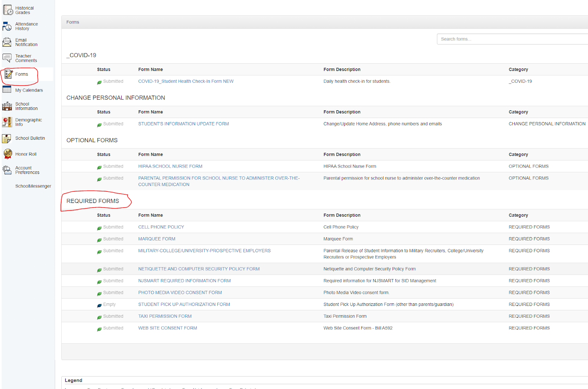Open Historical Grades icon in sidebar
This screenshot has height=389, width=588.
tap(8, 10)
